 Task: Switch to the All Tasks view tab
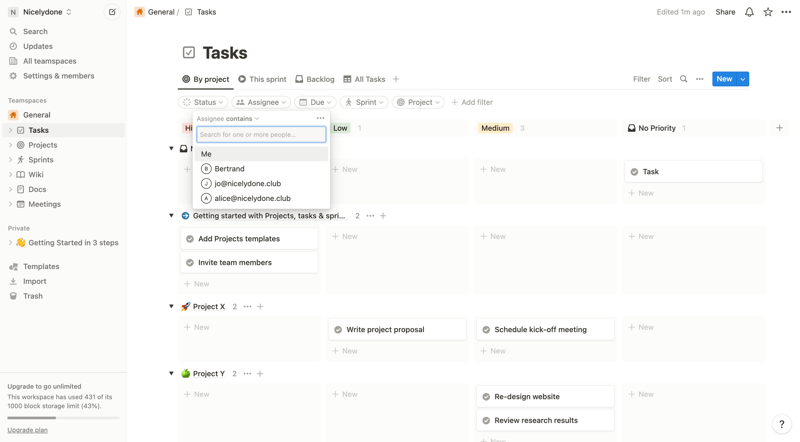click(x=364, y=79)
